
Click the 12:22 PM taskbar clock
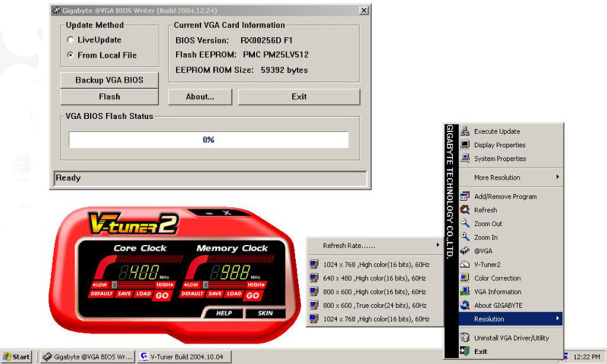tap(587, 357)
